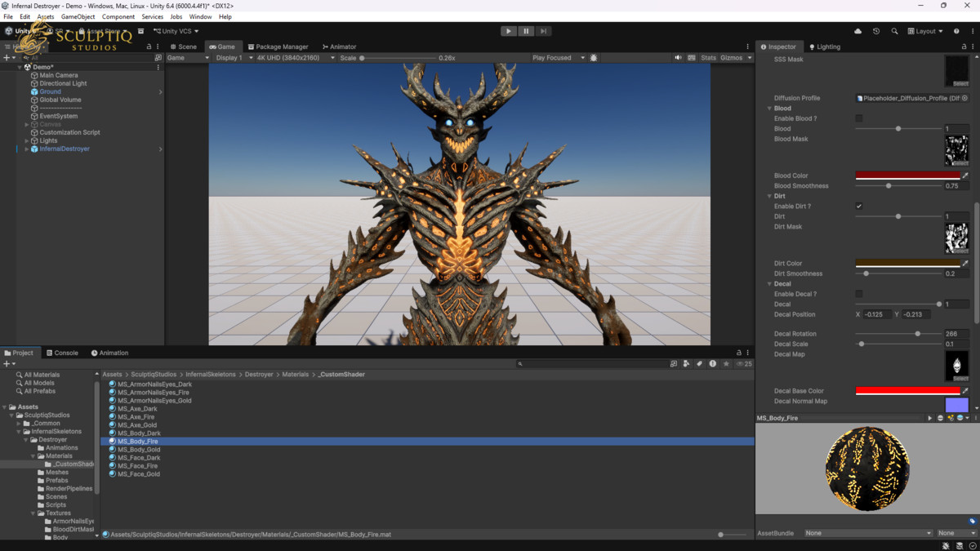Click the Dirt Smoothness value field

tap(956, 273)
